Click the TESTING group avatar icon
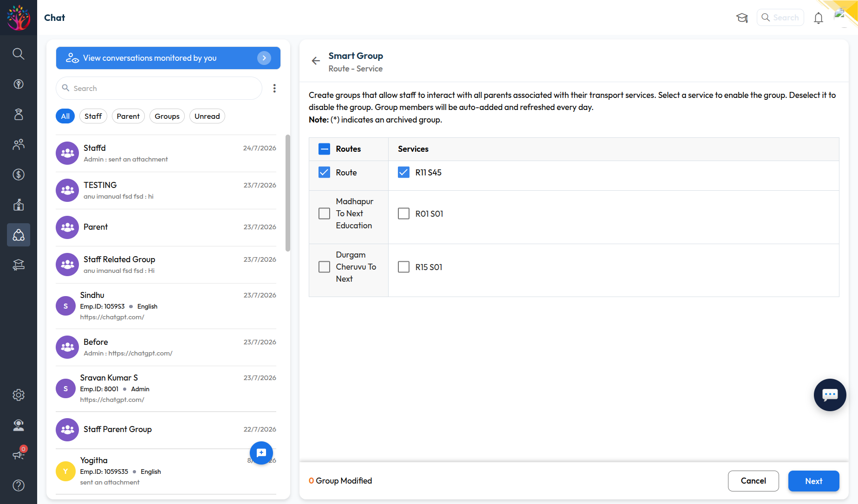This screenshot has width=858, height=504. click(x=67, y=190)
